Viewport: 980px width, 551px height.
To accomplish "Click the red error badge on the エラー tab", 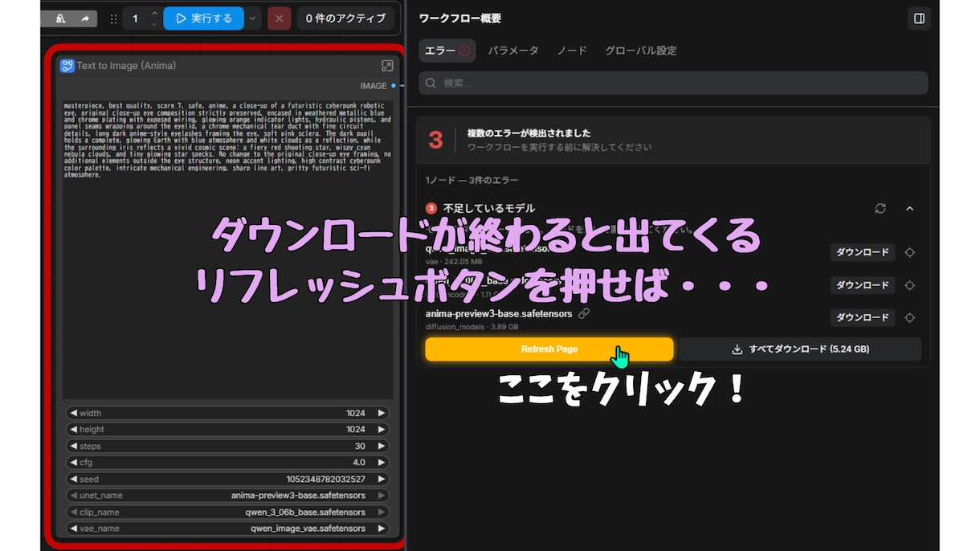I will pos(464,51).
